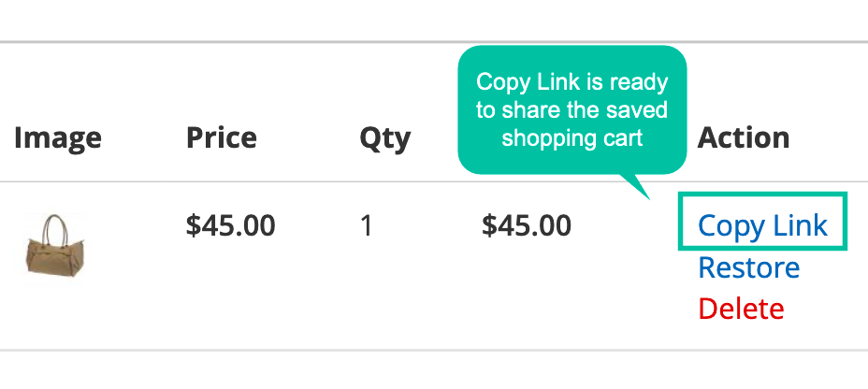Click the $45.00 subtotal beside Copy Link

[x=527, y=225]
